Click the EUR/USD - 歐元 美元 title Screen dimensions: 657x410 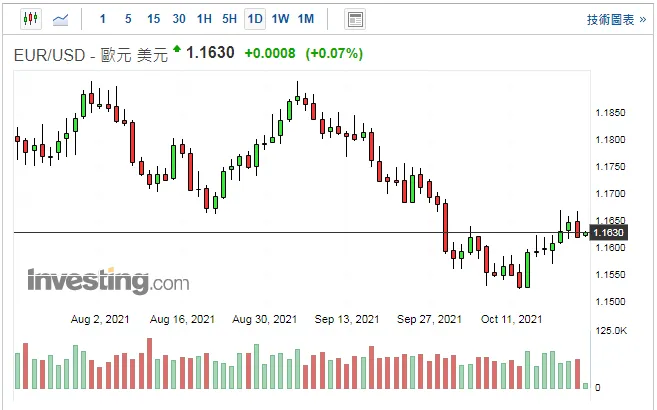(91, 55)
